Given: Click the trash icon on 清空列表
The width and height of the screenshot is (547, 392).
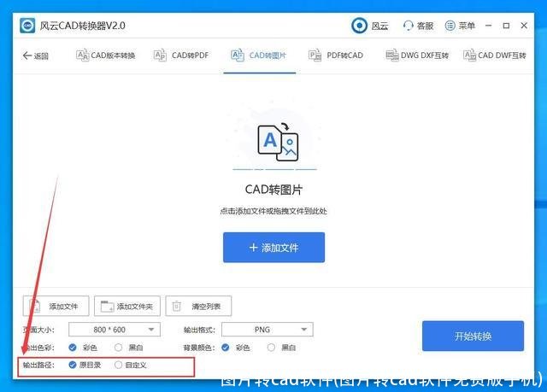Looking at the screenshot, I should tap(177, 307).
